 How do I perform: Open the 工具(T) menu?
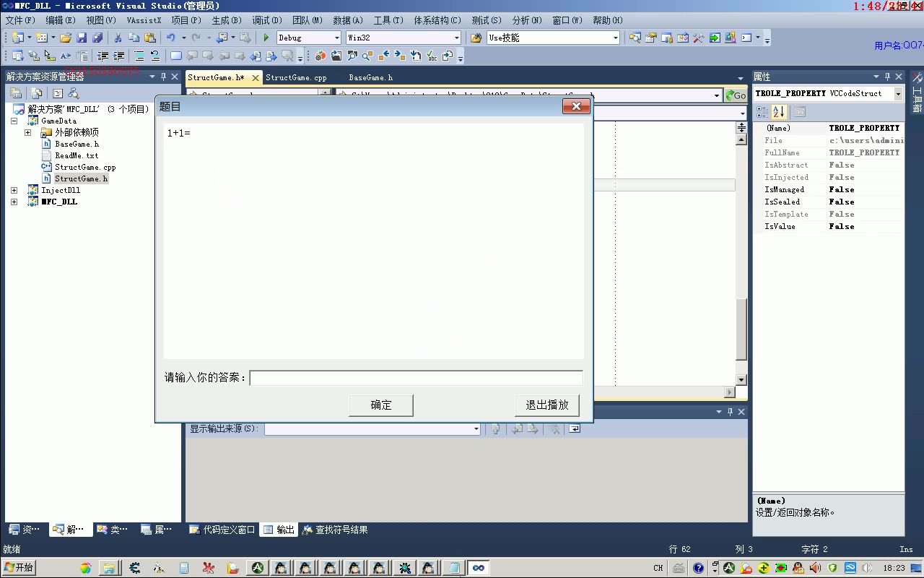(388, 20)
